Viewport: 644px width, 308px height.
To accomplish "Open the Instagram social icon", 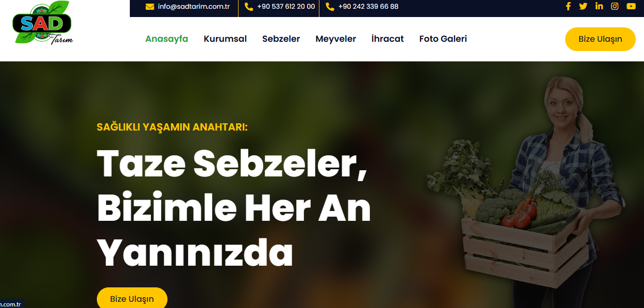I will [x=615, y=6].
